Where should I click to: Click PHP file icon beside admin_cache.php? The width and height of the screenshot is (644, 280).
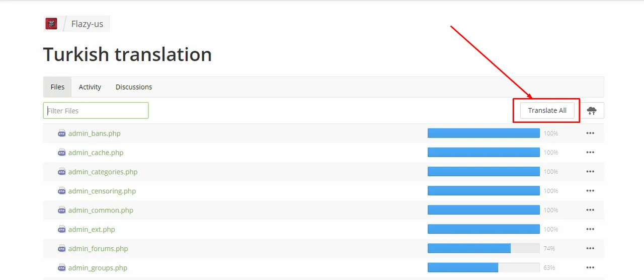pos(61,153)
